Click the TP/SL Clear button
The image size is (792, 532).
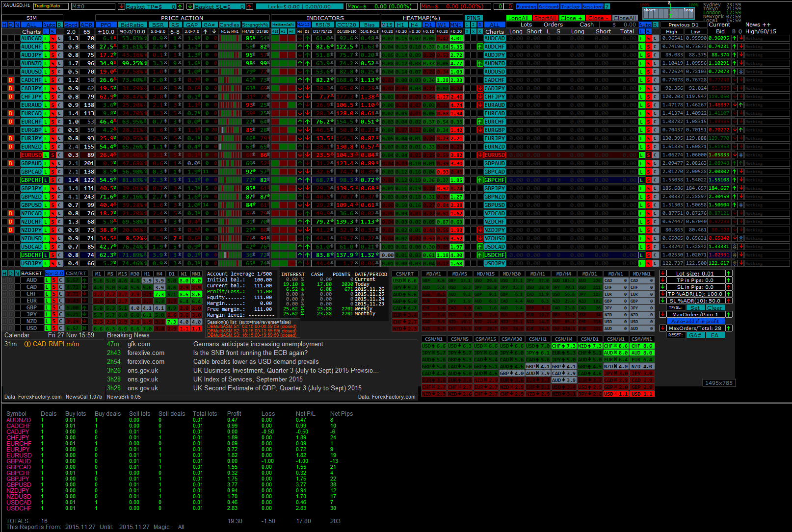(x=714, y=308)
